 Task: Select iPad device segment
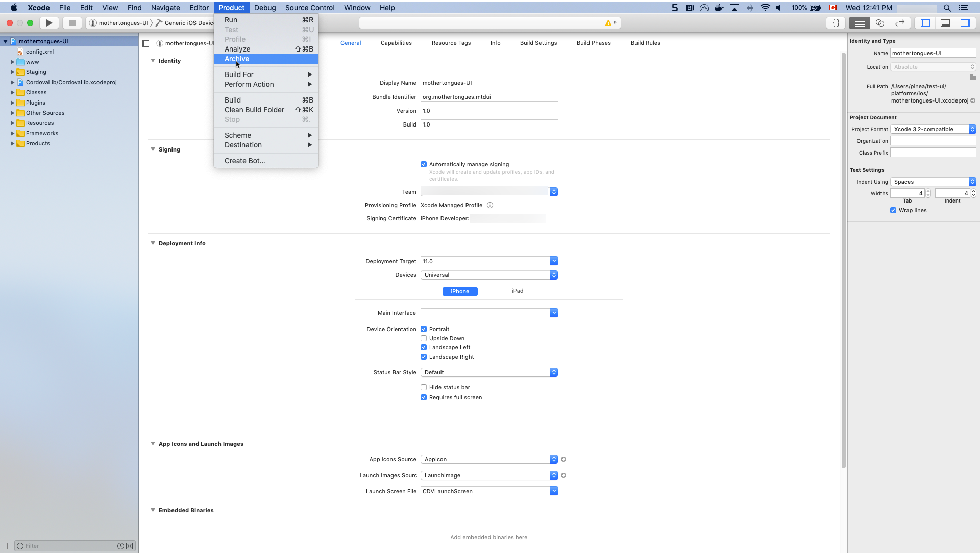click(518, 291)
